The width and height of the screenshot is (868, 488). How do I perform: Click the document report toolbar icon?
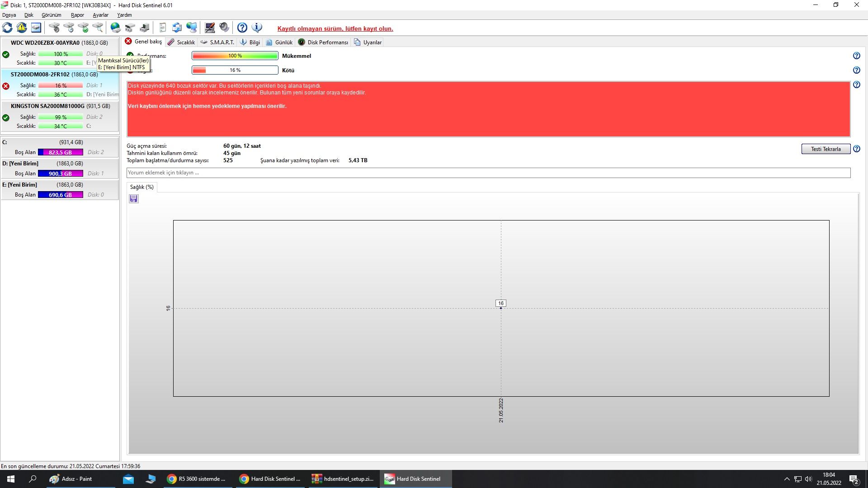[163, 28]
